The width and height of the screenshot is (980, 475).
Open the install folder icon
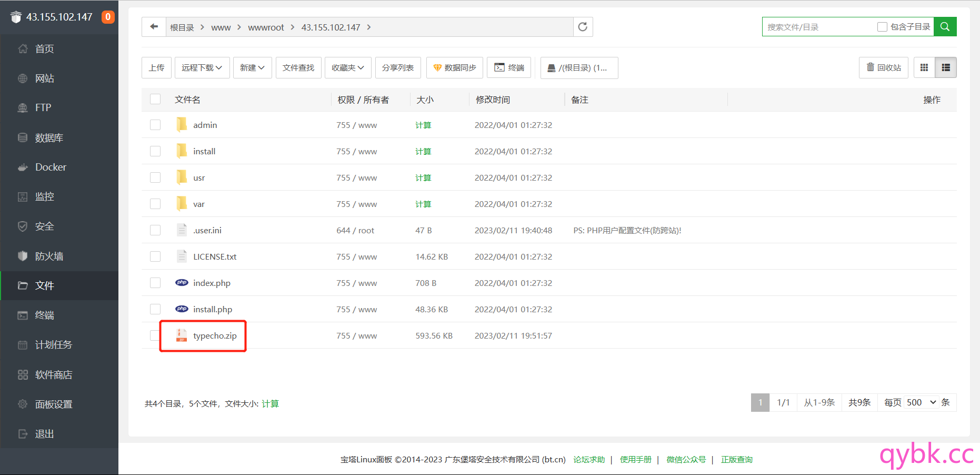pos(182,151)
